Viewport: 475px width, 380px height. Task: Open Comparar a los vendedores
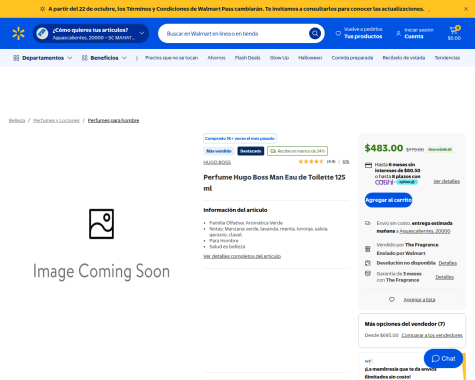click(x=432, y=335)
